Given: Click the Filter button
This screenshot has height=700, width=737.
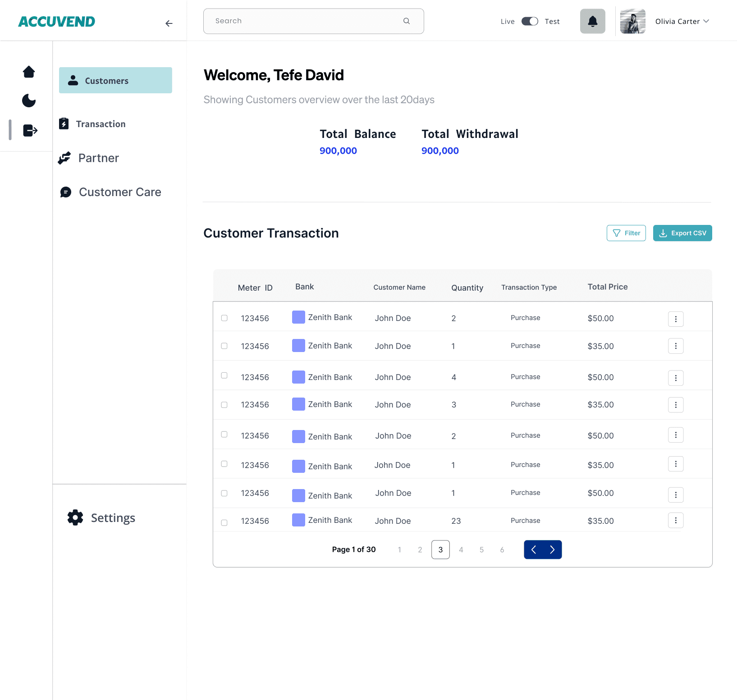Looking at the screenshot, I should (626, 233).
